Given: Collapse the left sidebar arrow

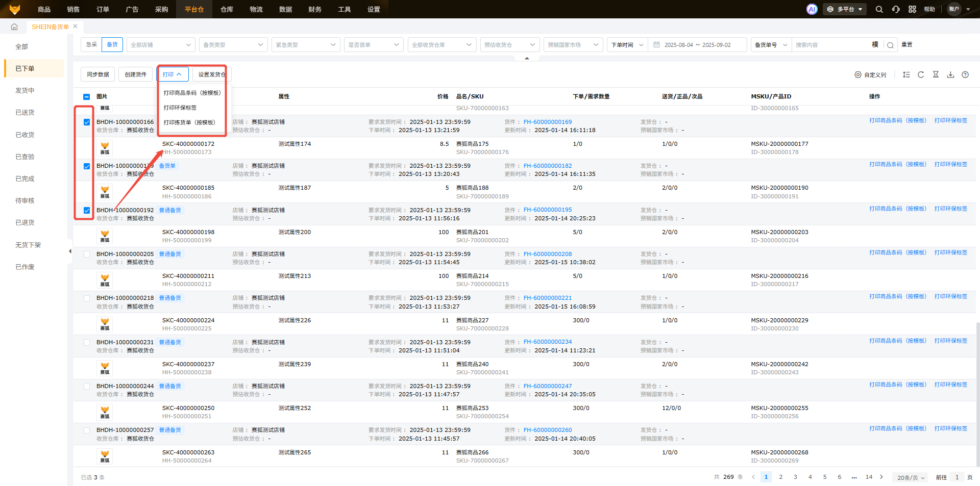Looking at the screenshot, I should click(x=70, y=251).
